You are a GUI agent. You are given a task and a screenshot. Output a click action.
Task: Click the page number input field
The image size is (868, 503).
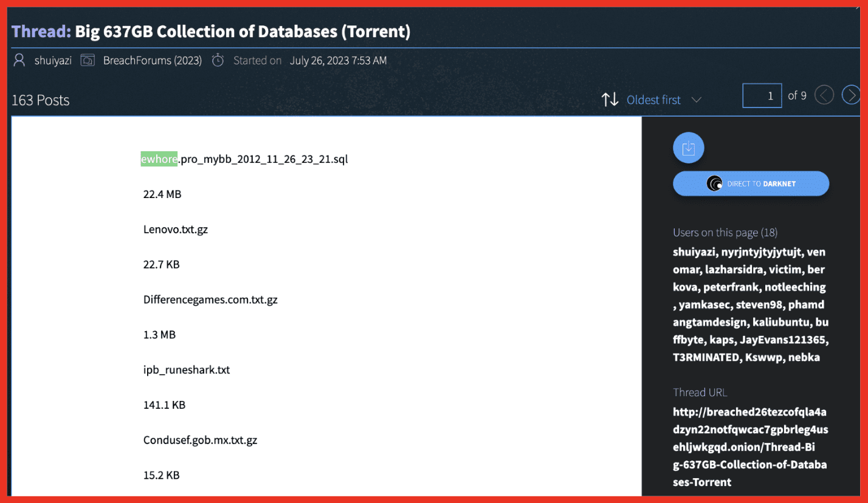[762, 96]
